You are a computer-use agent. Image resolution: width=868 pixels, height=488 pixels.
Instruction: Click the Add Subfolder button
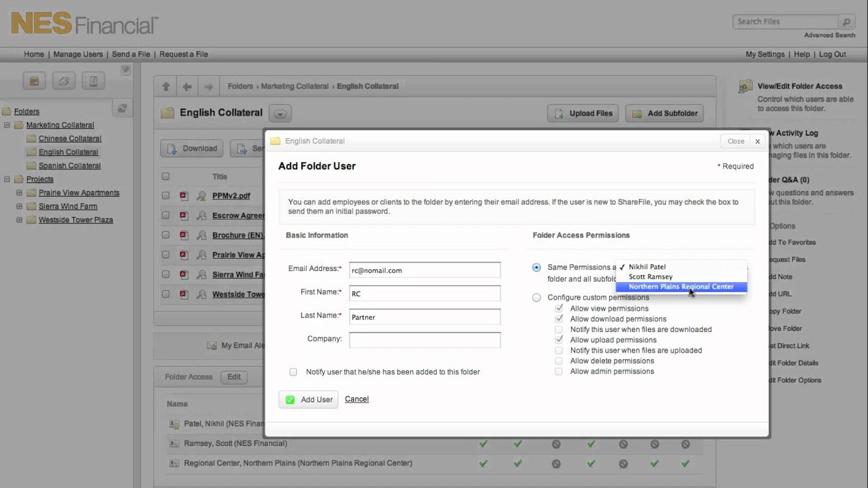(665, 114)
